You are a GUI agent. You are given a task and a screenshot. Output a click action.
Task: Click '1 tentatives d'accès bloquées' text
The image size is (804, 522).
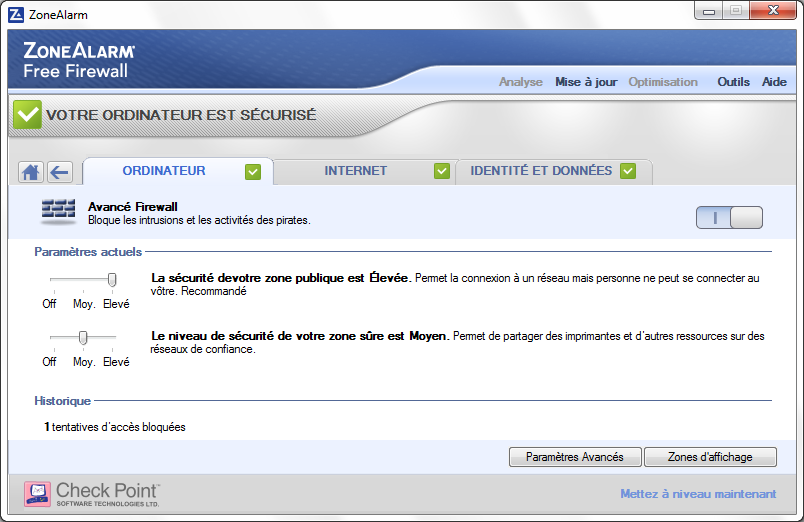[115, 427]
